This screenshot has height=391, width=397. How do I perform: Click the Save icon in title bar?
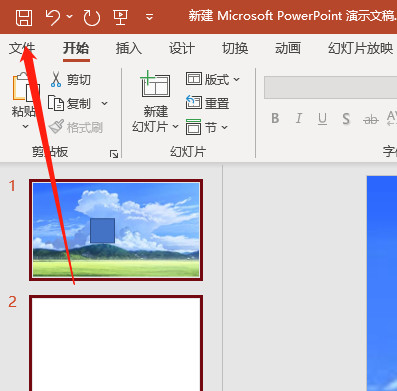[x=24, y=17]
